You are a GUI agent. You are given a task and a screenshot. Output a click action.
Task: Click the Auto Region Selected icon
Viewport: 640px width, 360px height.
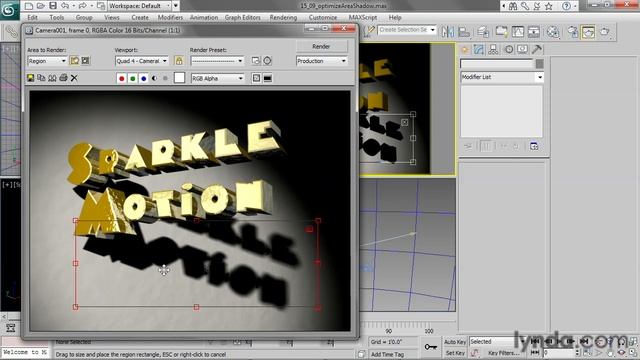(x=85, y=61)
